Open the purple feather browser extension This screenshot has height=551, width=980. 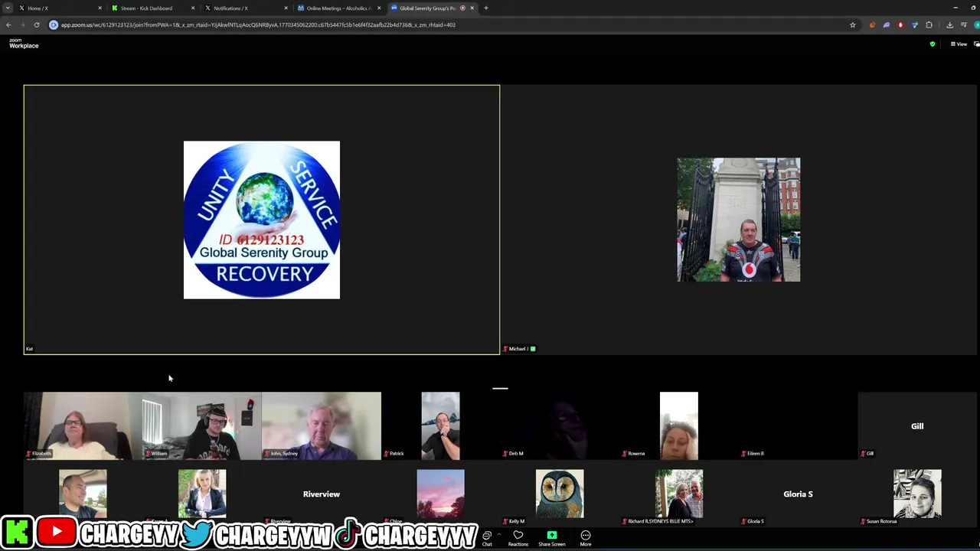pyautogui.click(x=887, y=24)
